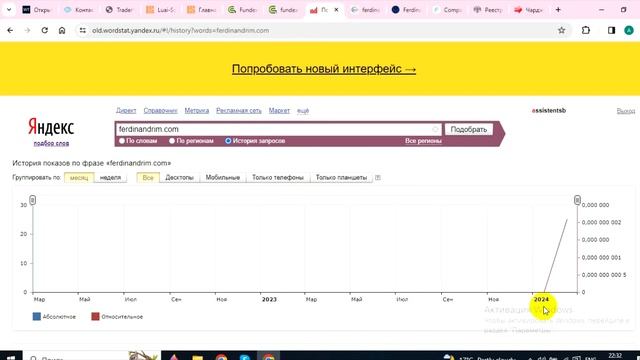This screenshot has width=640, height=360.
Task: Open the 'Все регионы' selector
Action: tap(423, 141)
